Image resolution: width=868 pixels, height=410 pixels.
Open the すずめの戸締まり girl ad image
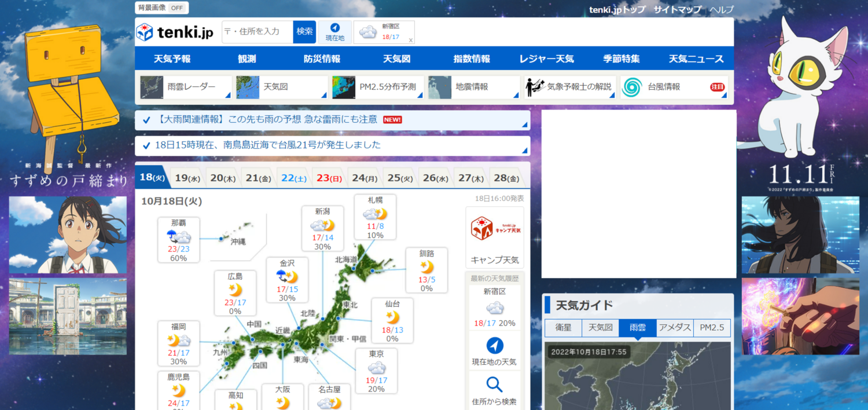[68, 235]
